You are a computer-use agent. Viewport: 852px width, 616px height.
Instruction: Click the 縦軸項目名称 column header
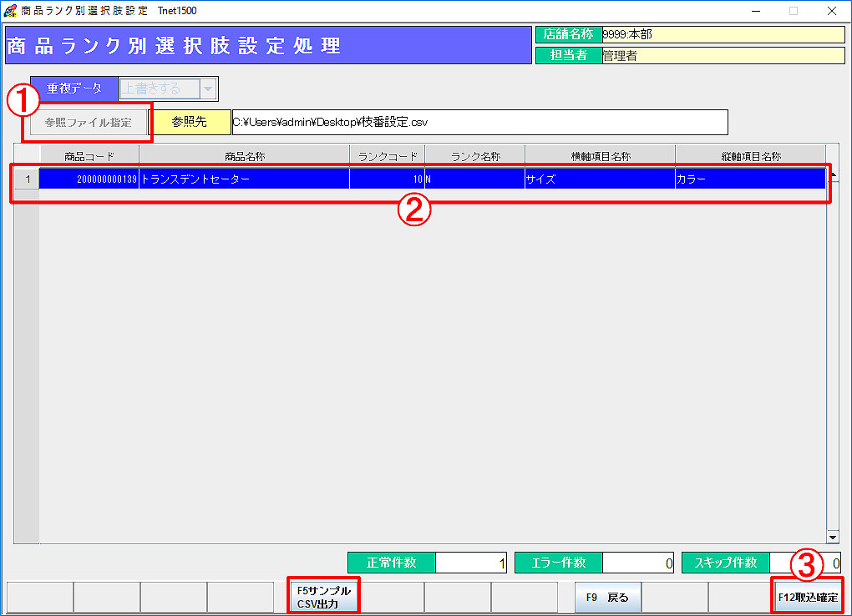tap(750, 156)
